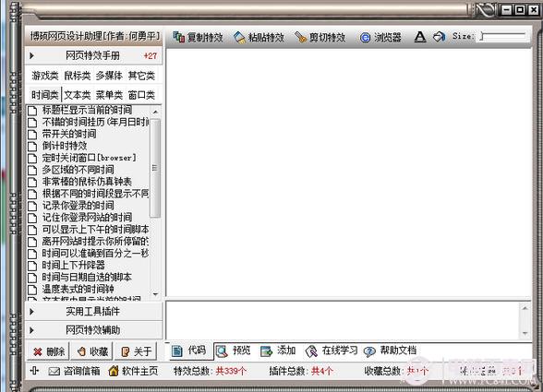
Task: Switch to the 鼠标类 category
Action: tap(78, 76)
